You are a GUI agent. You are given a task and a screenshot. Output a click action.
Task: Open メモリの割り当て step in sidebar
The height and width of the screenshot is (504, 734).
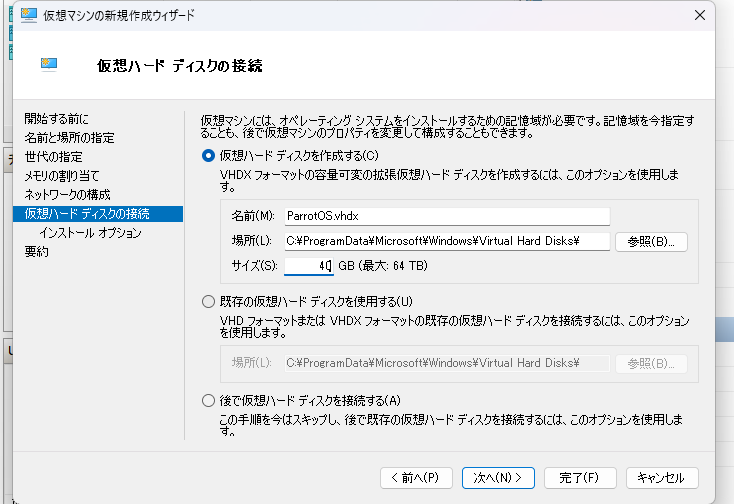61,176
